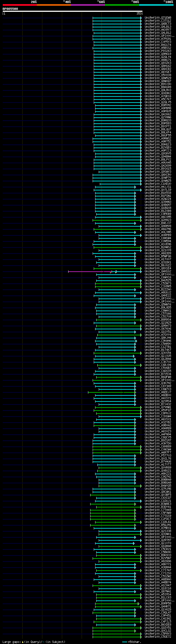
Task: Select label UniRef100_C7I7A7
Action: [x=158, y=570]
